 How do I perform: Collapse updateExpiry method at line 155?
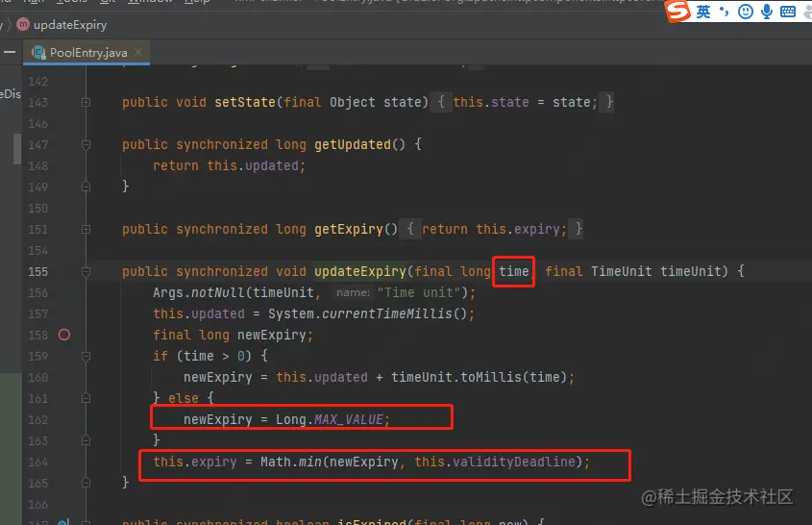pos(86,271)
